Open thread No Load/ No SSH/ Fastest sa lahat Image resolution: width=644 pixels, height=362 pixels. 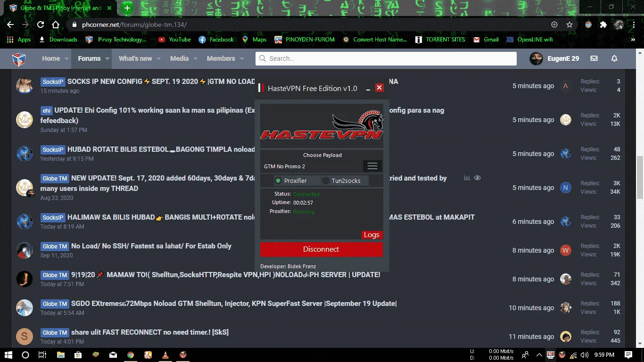(151, 246)
